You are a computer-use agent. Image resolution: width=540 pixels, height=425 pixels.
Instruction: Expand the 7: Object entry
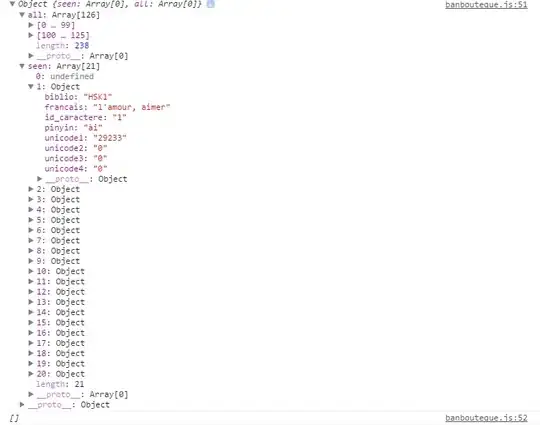pos(31,240)
